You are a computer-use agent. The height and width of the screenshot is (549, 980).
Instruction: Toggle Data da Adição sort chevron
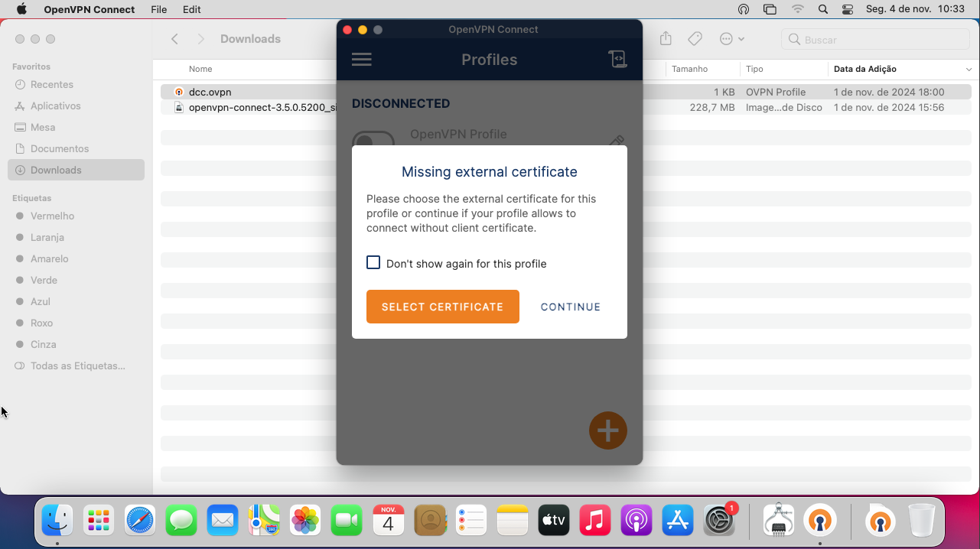pos(969,70)
